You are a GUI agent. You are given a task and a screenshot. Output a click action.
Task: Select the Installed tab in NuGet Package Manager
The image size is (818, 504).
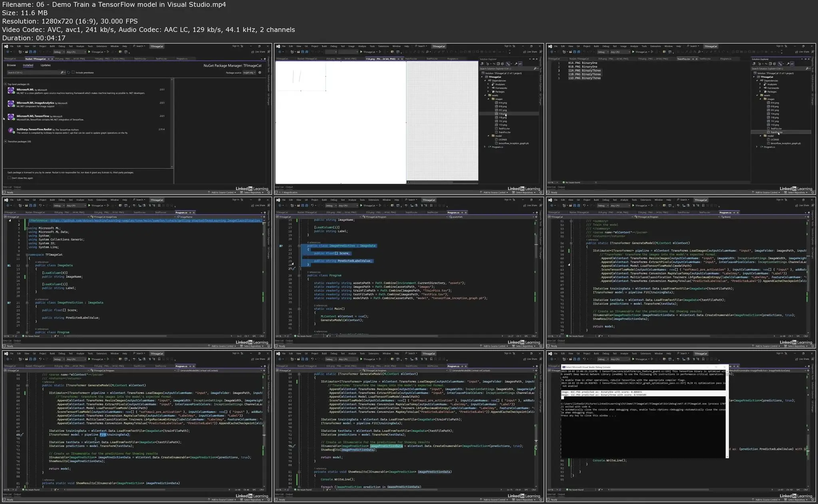coord(28,65)
